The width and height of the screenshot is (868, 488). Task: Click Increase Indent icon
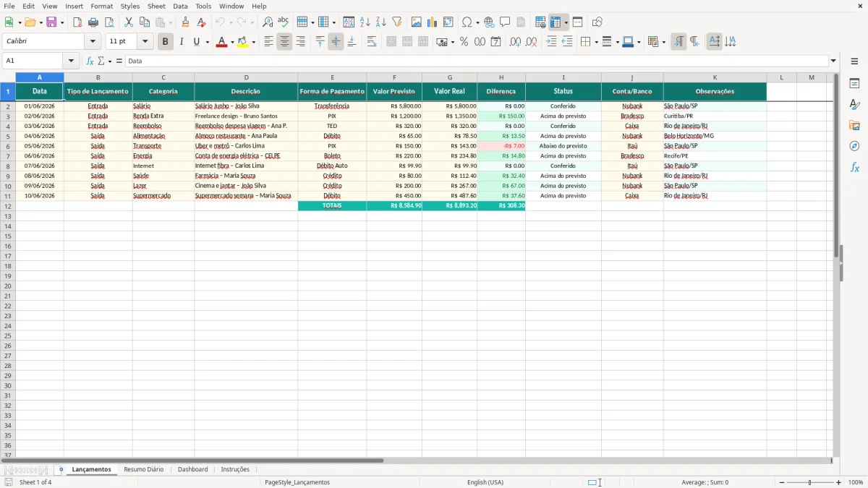(x=551, y=42)
